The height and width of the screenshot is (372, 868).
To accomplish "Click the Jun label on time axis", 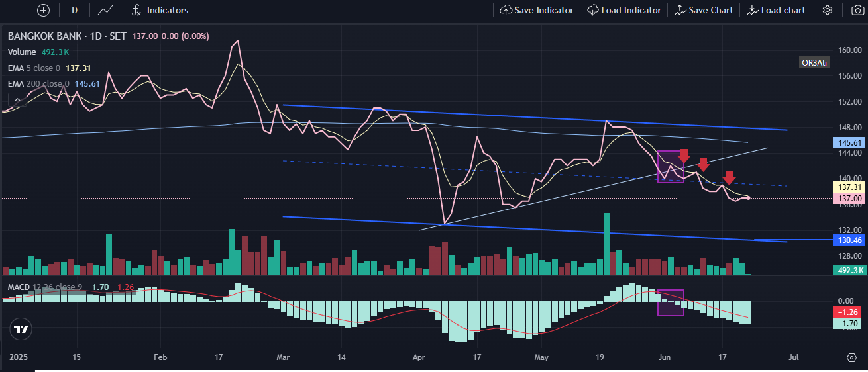I will pos(665,357).
